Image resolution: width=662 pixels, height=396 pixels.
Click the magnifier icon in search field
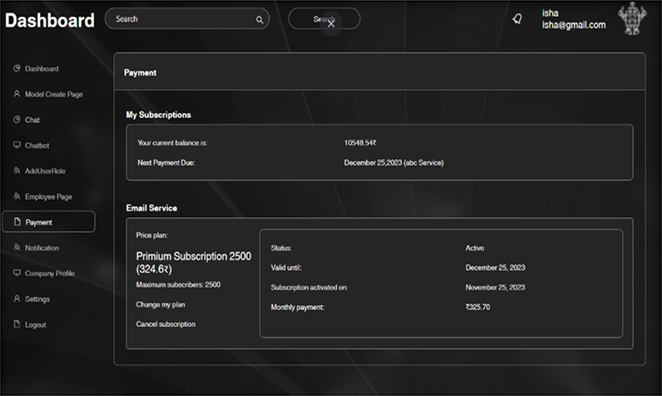pos(259,19)
